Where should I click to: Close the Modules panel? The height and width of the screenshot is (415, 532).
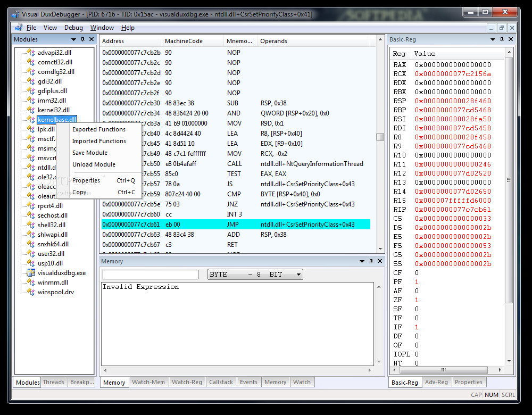(x=92, y=39)
